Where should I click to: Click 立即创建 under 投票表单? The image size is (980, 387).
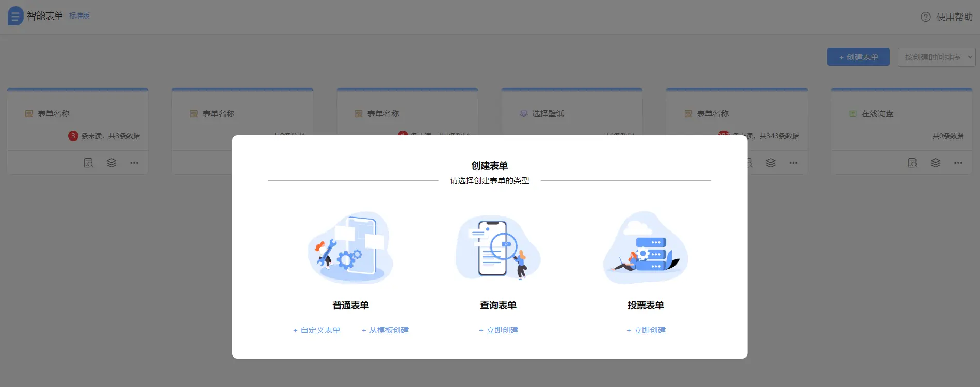coord(646,330)
